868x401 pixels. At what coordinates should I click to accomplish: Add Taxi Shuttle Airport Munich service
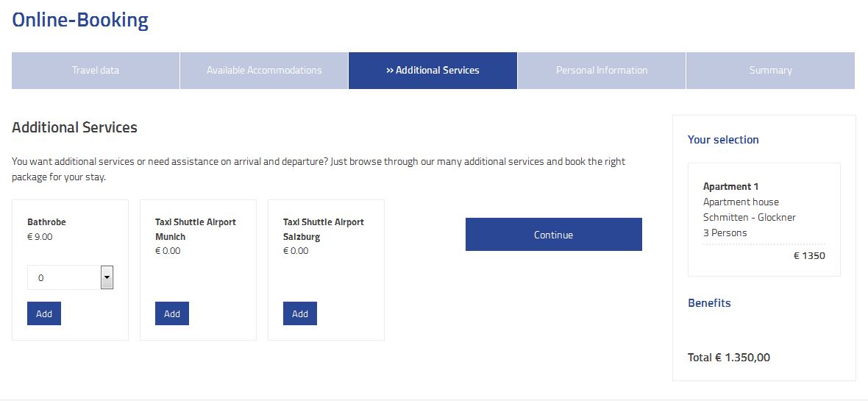(x=171, y=313)
